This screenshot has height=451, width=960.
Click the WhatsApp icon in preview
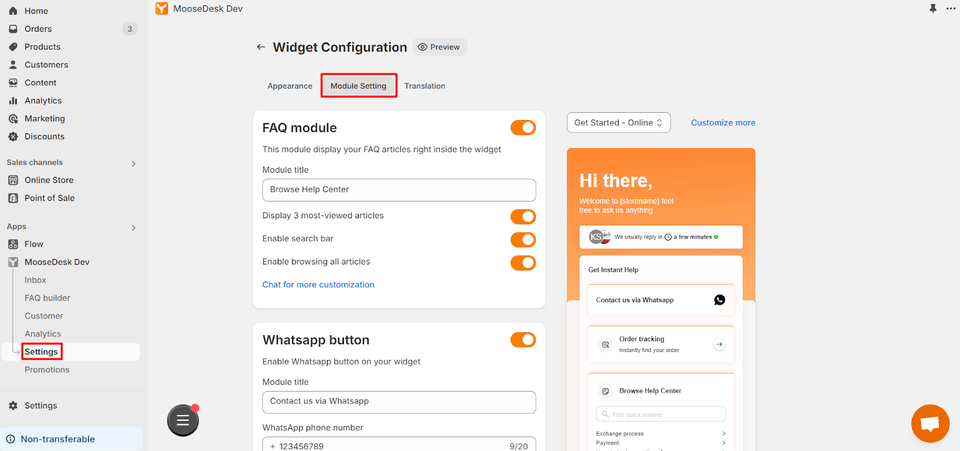(x=719, y=300)
